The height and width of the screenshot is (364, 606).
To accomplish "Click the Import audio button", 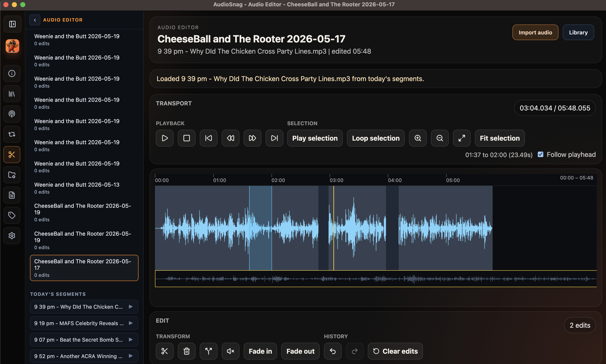I will point(535,32).
